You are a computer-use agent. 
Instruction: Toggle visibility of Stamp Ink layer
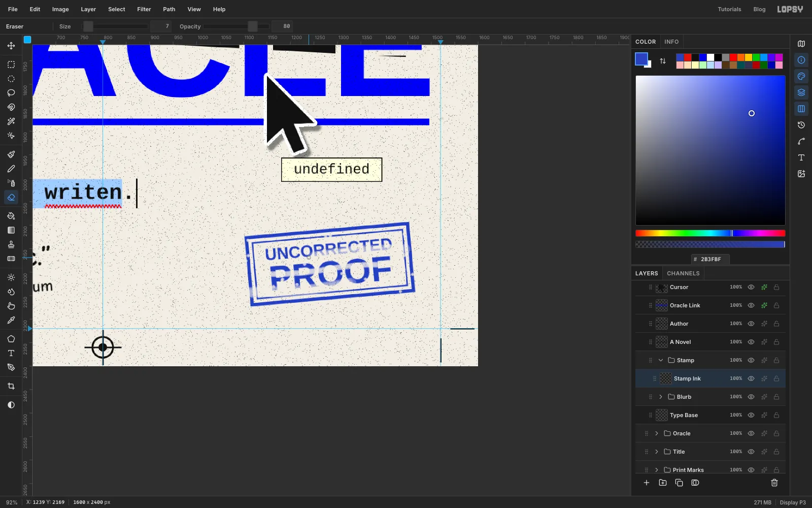tap(751, 378)
